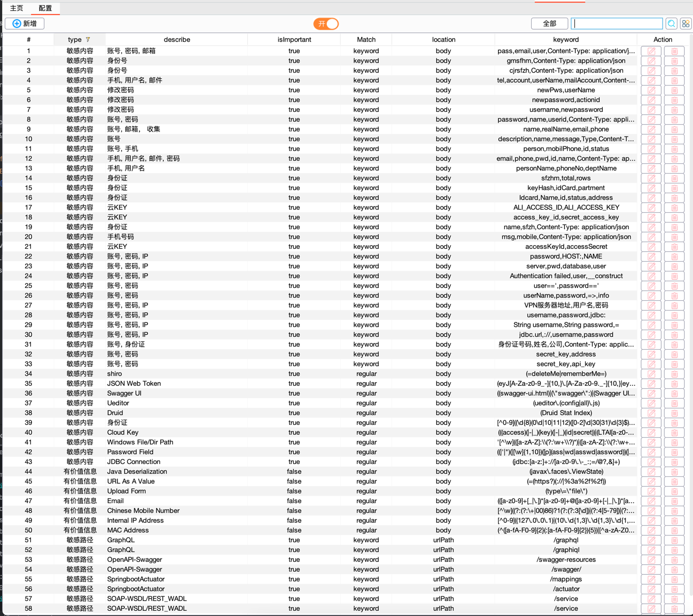The image size is (693, 616).
Task: Click keyword cell keyHash,idCard,partment
Action: [x=566, y=188]
